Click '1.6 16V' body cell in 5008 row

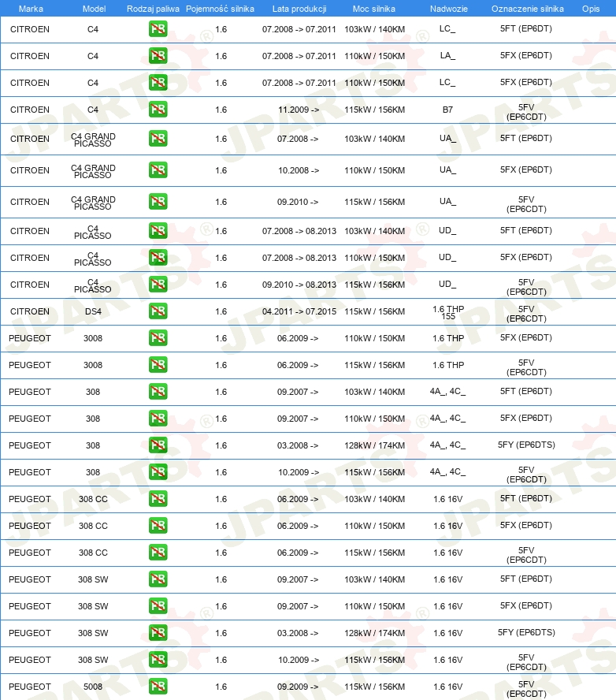tap(448, 686)
